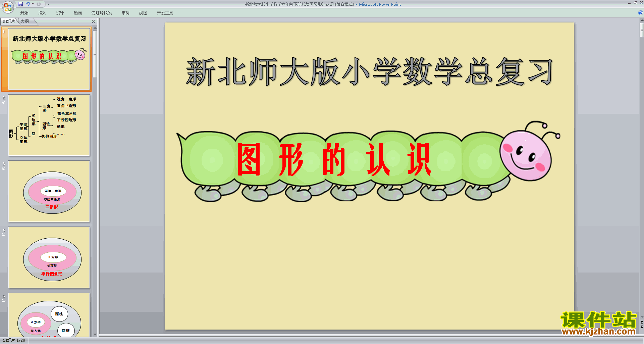
Task: Click the animation star icon beside slide 3
Action: (x=4, y=168)
